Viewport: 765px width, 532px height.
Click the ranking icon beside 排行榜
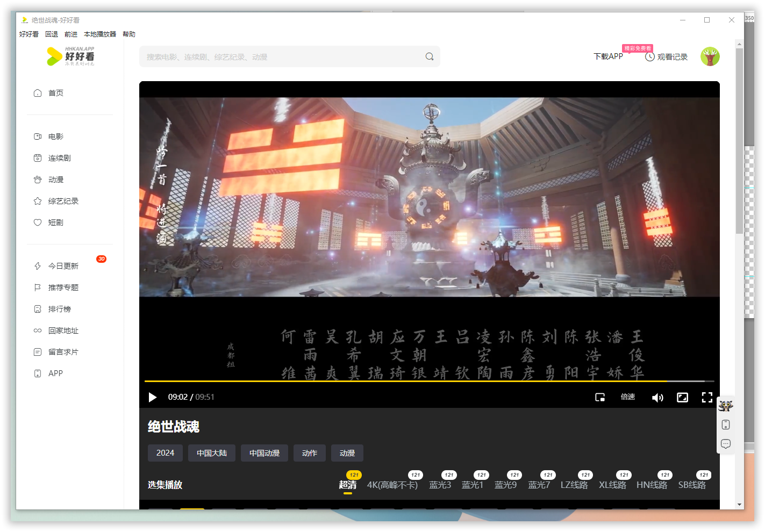[x=38, y=309]
